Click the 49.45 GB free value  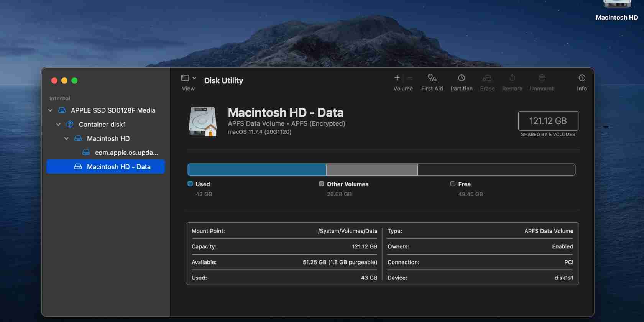coord(470,194)
